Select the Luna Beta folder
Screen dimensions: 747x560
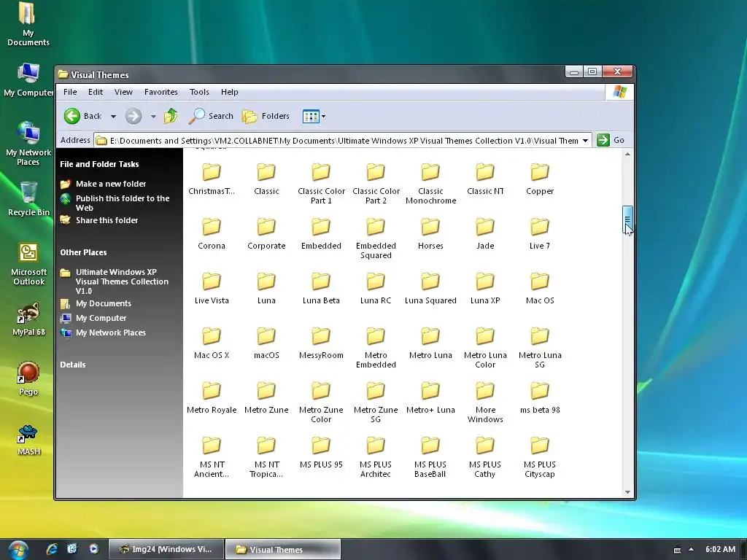click(321, 289)
